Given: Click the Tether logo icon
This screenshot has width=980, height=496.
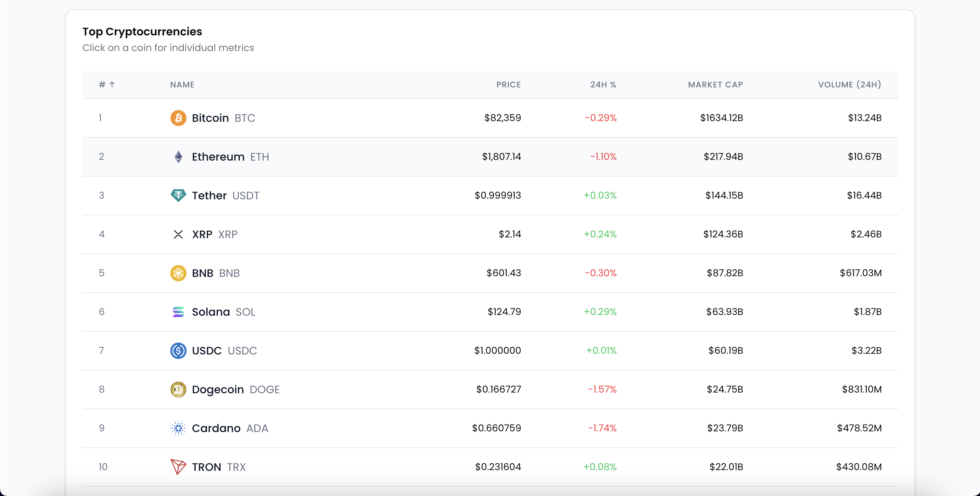Looking at the screenshot, I should 178,195.
